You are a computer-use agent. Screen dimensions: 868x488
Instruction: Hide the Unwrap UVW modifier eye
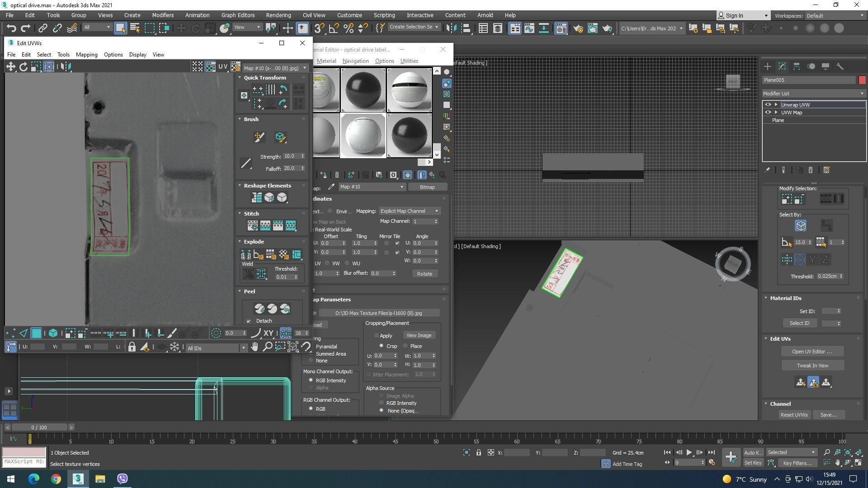pos(768,105)
